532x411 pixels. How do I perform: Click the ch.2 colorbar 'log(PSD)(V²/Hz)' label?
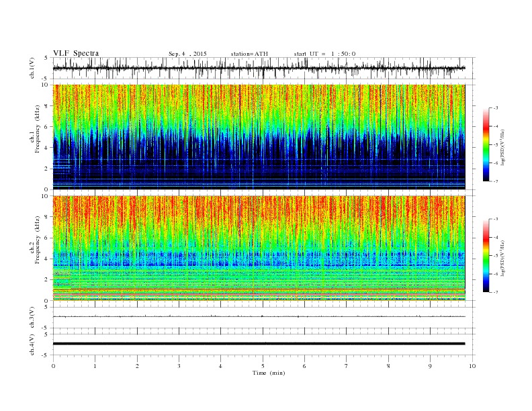click(x=503, y=258)
